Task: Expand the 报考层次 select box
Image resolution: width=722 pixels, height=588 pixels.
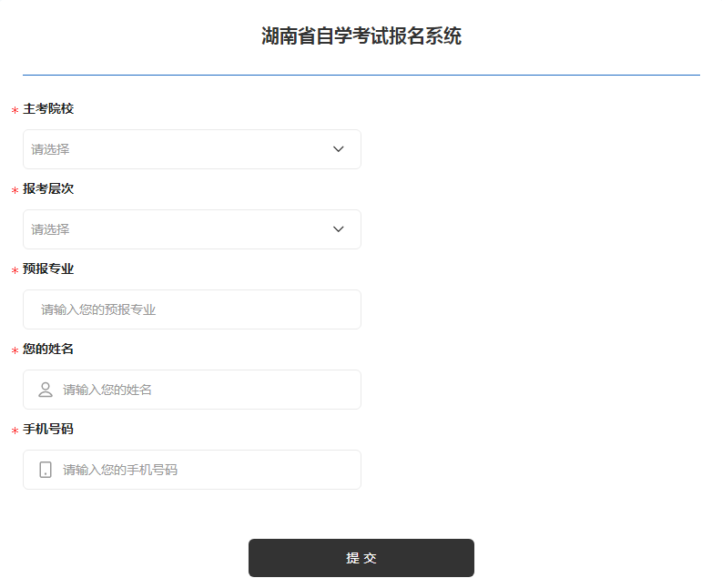Action: coord(182,229)
